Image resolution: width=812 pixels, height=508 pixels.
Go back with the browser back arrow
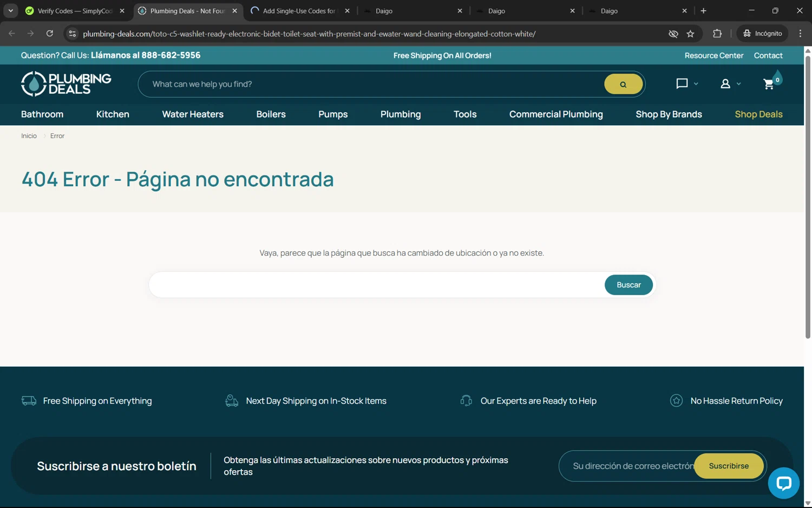click(12, 34)
